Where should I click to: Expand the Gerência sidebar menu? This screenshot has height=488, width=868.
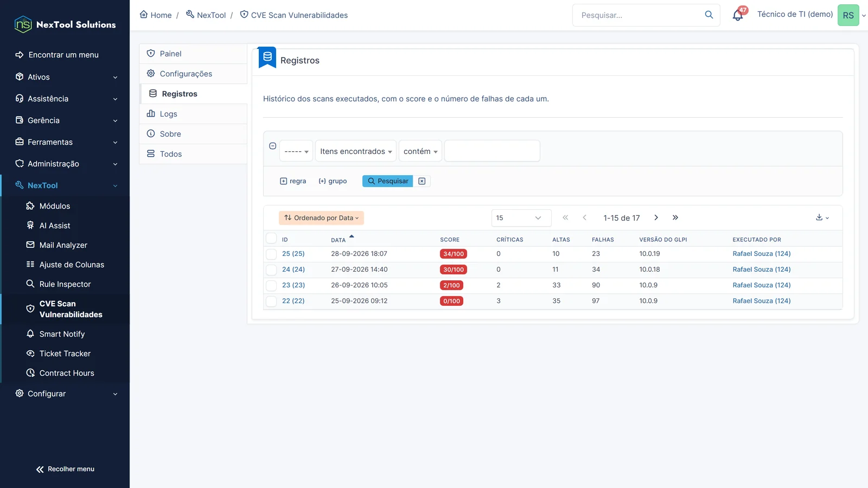(x=65, y=120)
